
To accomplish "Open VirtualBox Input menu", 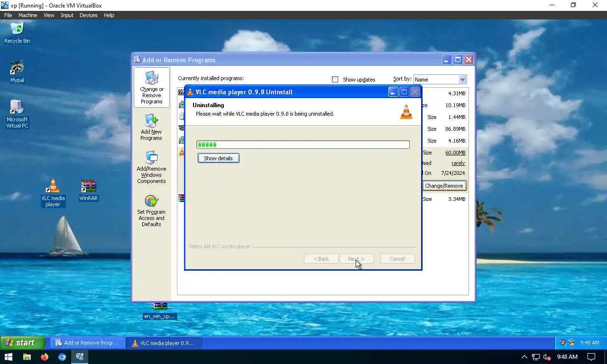I will [67, 15].
